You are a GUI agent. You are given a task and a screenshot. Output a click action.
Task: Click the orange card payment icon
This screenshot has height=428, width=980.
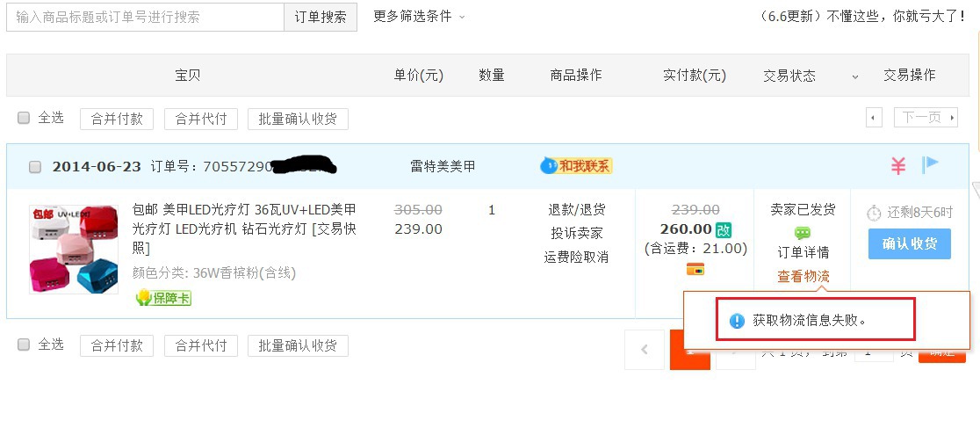coord(695,269)
